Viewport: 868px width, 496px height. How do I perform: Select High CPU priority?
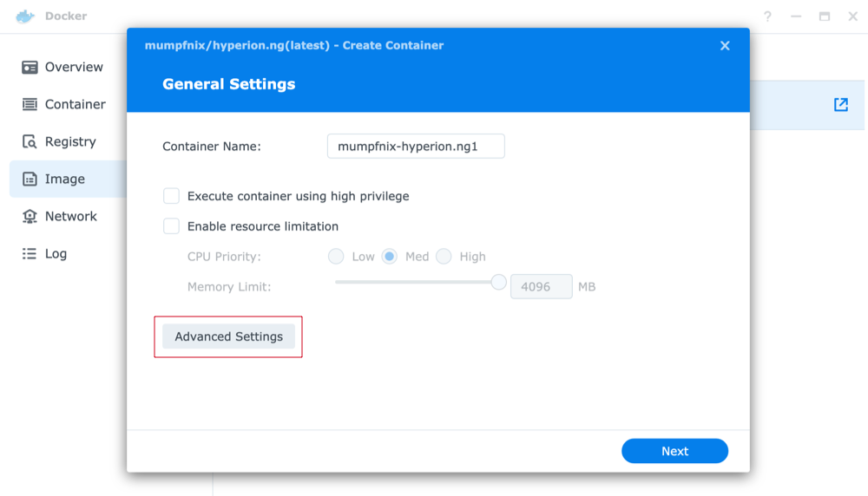point(444,257)
